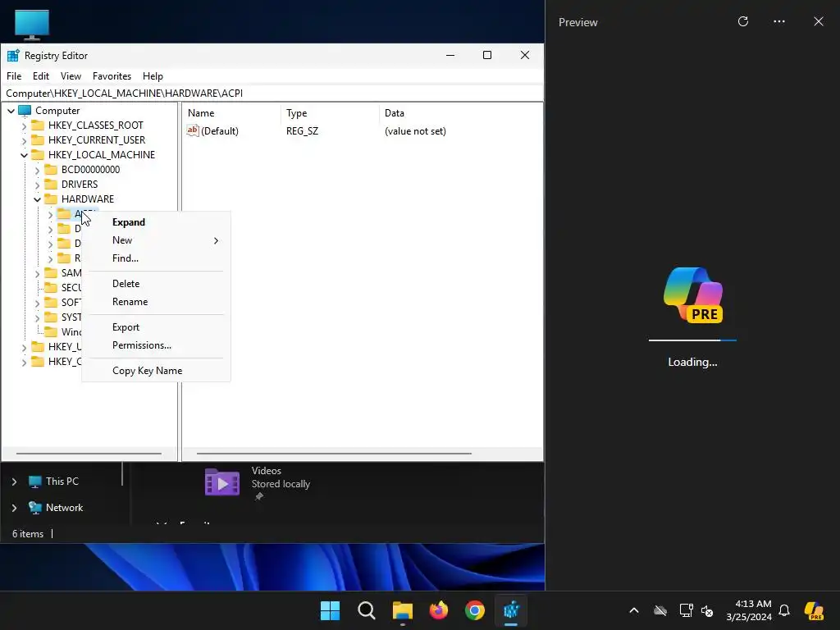The width and height of the screenshot is (840, 630).
Task: Launch Google Chrome from the taskbar
Action: point(475,610)
